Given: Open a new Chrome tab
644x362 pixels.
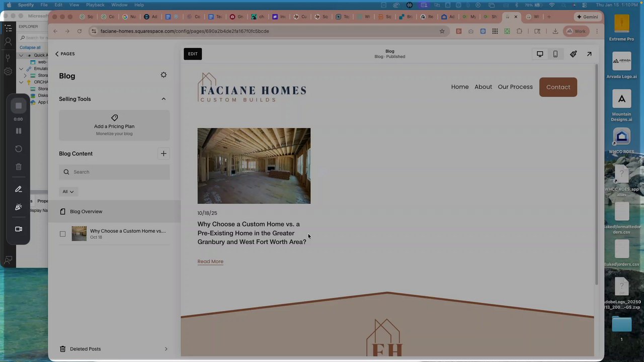Looking at the screenshot, I should 549,17.
